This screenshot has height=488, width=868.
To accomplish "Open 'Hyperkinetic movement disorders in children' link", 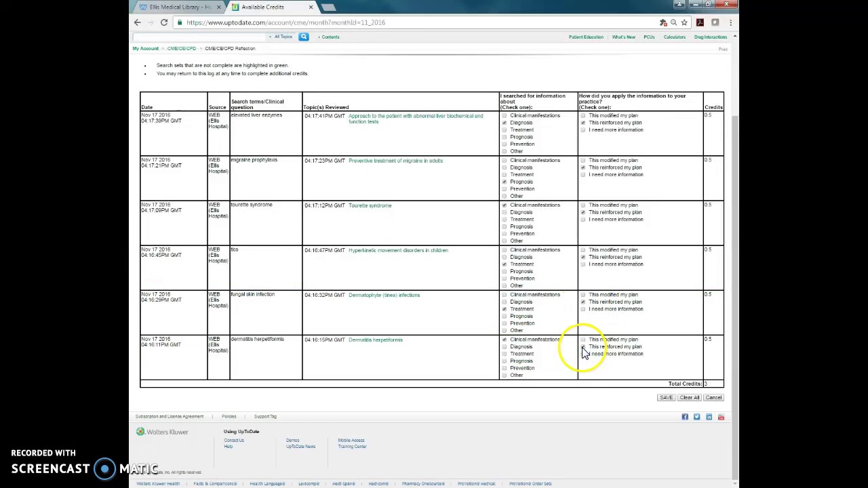I will pyautogui.click(x=398, y=250).
